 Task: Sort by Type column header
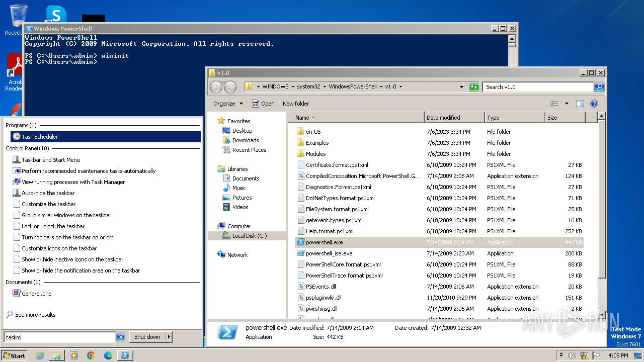coord(515,118)
